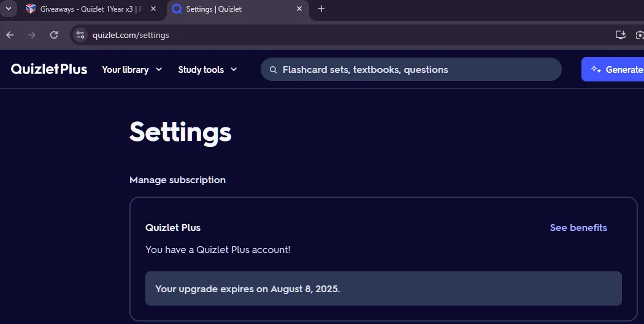Viewport: 644px width, 324px height.
Task: Click the browser forward arrow
Action: pyautogui.click(x=32, y=35)
